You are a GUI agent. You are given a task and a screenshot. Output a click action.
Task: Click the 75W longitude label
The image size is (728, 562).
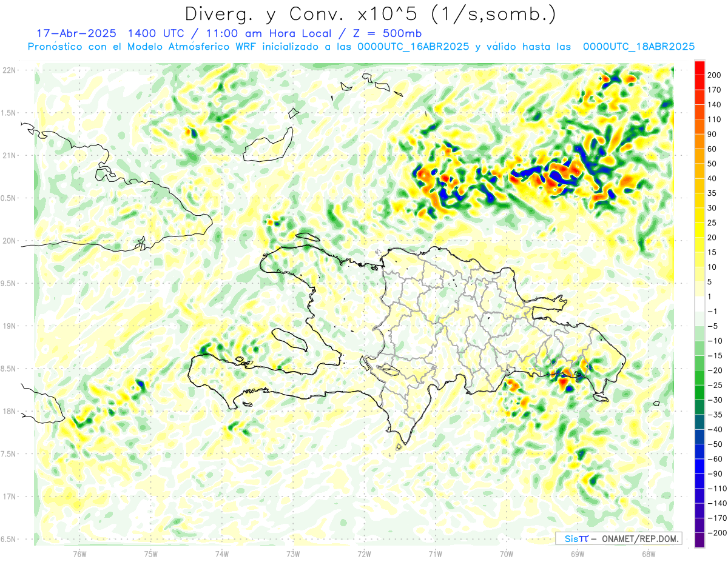[x=150, y=554]
